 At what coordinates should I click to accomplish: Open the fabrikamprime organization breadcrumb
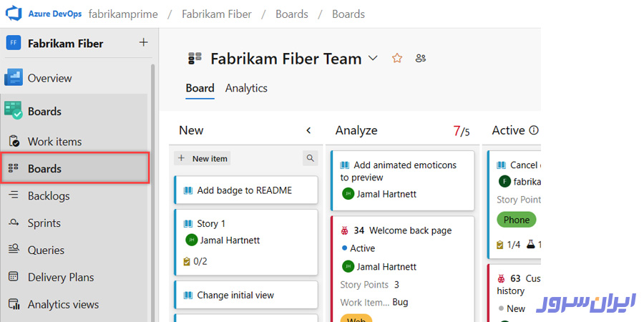[x=123, y=14]
